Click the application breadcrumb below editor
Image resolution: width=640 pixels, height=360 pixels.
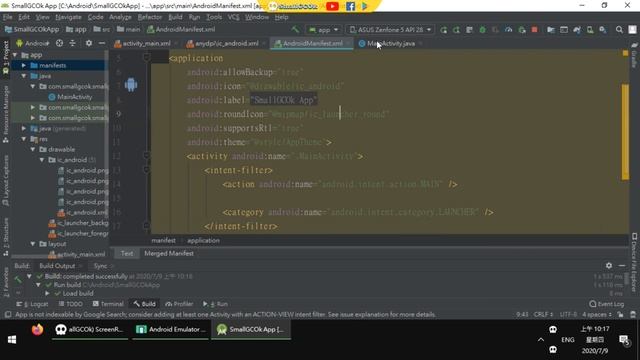click(x=203, y=240)
